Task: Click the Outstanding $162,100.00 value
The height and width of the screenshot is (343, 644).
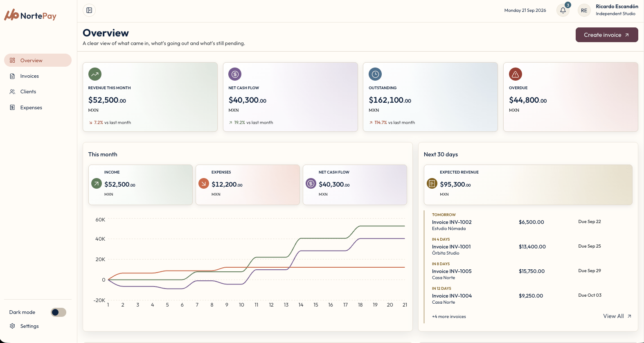Action: 390,100
